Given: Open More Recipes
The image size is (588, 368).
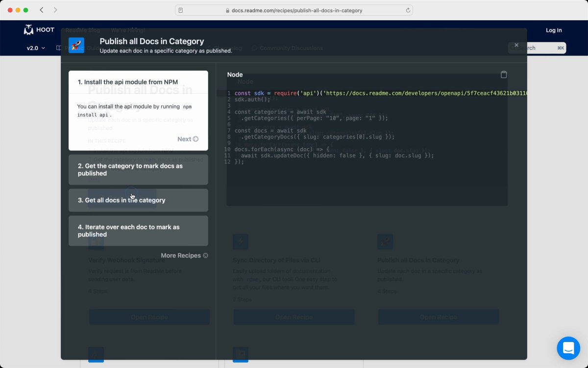Looking at the screenshot, I should click(184, 255).
